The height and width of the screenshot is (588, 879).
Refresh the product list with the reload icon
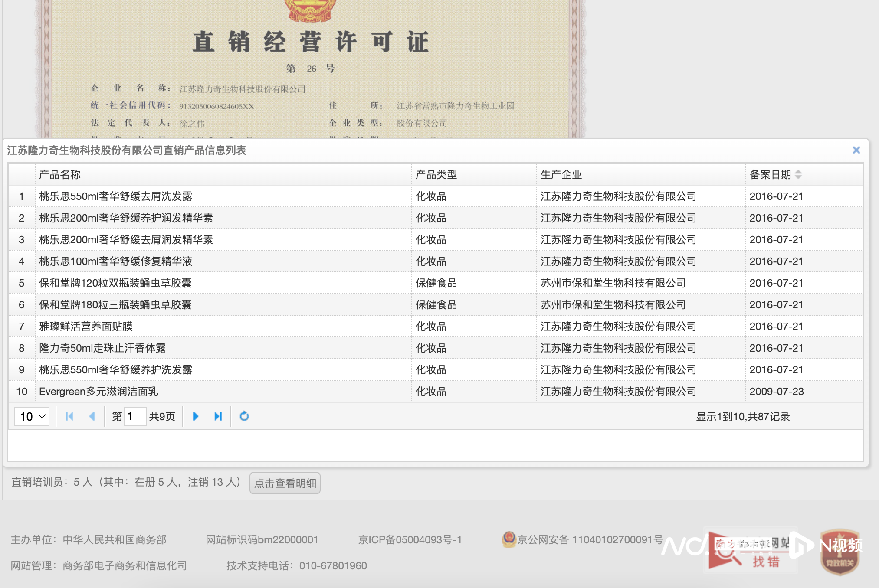(244, 416)
